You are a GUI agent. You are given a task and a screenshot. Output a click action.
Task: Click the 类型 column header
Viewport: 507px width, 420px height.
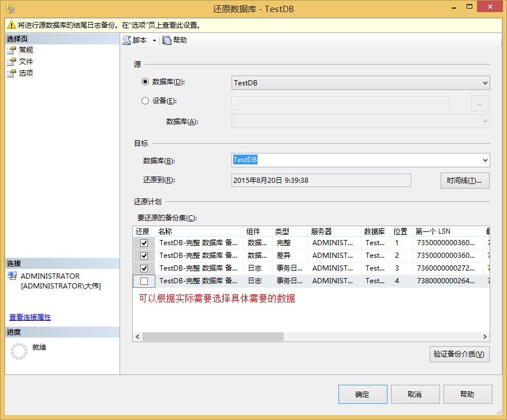(x=290, y=231)
